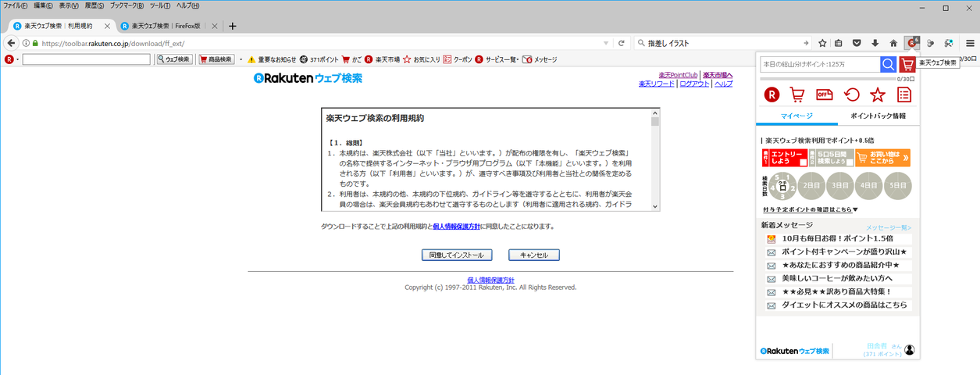Click the red cart button beside popup search
980x375 pixels.
(907, 64)
